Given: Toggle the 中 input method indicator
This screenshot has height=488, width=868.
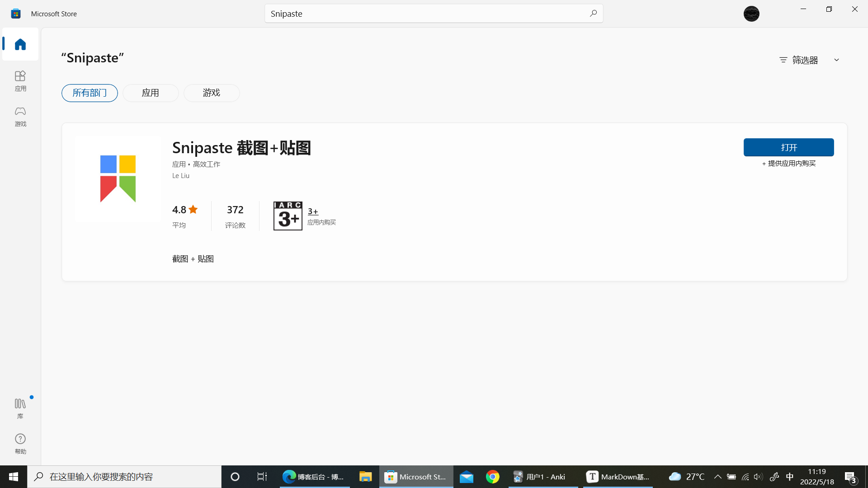Looking at the screenshot, I should [x=790, y=477].
